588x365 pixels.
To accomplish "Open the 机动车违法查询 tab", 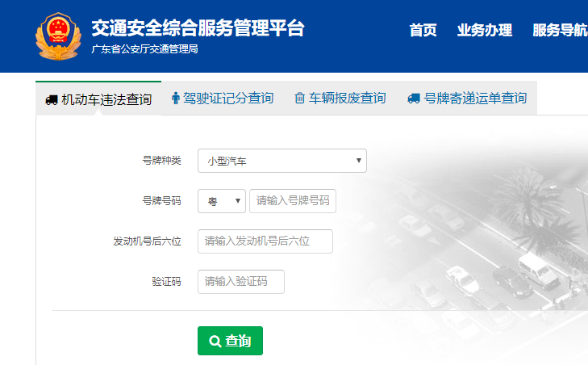I will (98, 99).
